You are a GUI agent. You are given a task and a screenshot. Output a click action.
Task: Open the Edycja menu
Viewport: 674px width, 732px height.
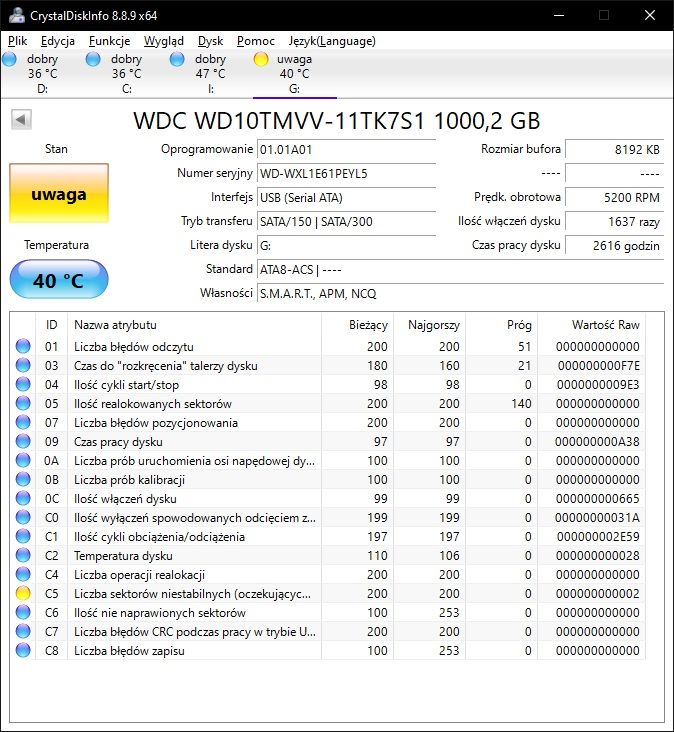58,41
